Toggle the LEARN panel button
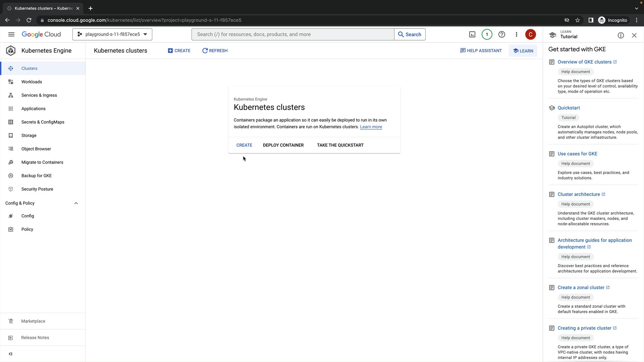 pyautogui.click(x=523, y=51)
